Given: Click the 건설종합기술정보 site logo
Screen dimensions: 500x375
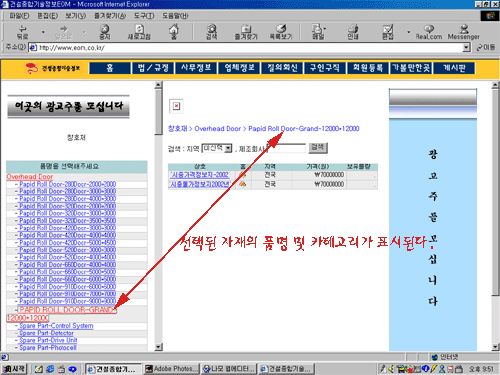Looking at the screenshot, I should 53,68.
